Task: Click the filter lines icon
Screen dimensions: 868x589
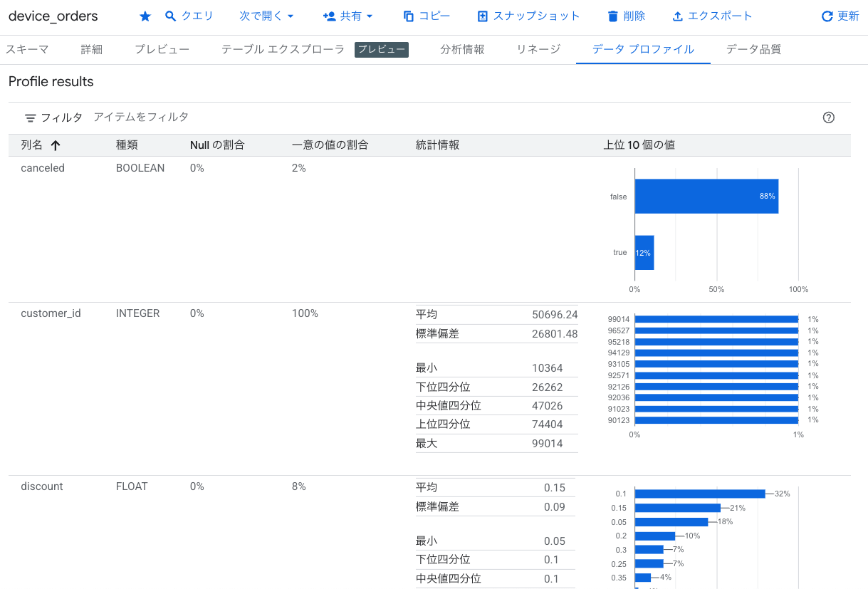Action: (30, 118)
